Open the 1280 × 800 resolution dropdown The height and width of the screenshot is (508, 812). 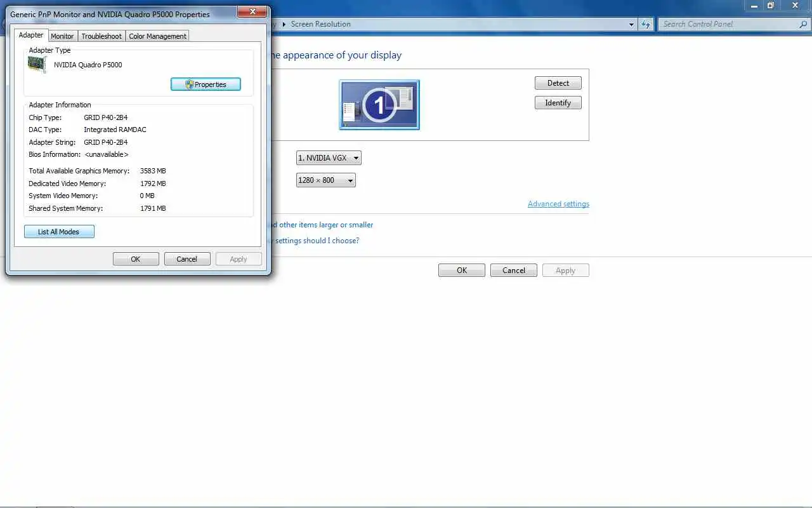tap(326, 180)
